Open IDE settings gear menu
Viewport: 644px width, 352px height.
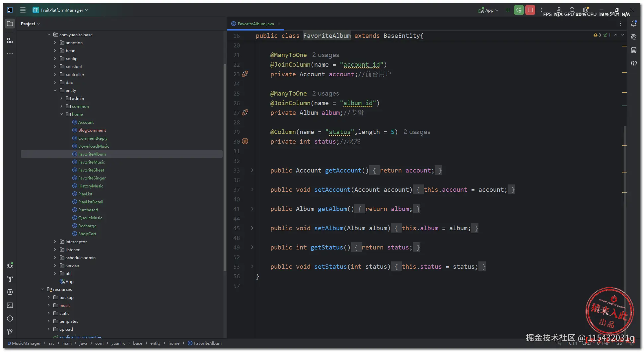[x=586, y=10]
